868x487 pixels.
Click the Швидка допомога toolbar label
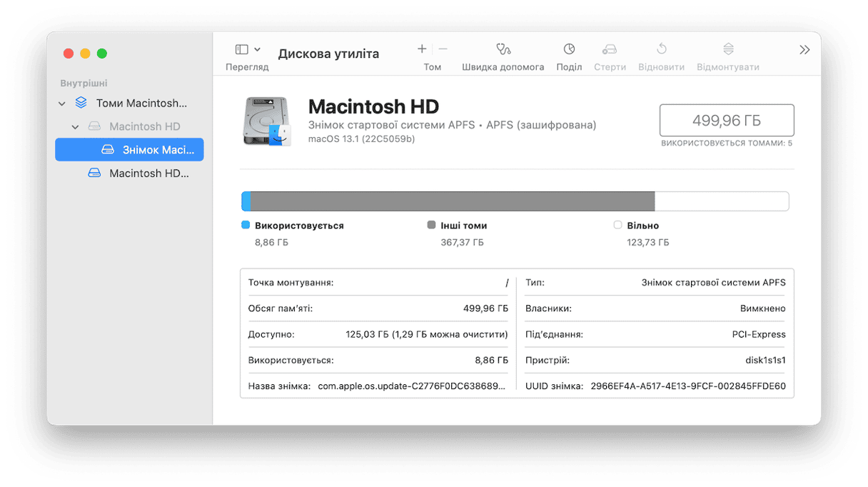[503, 67]
